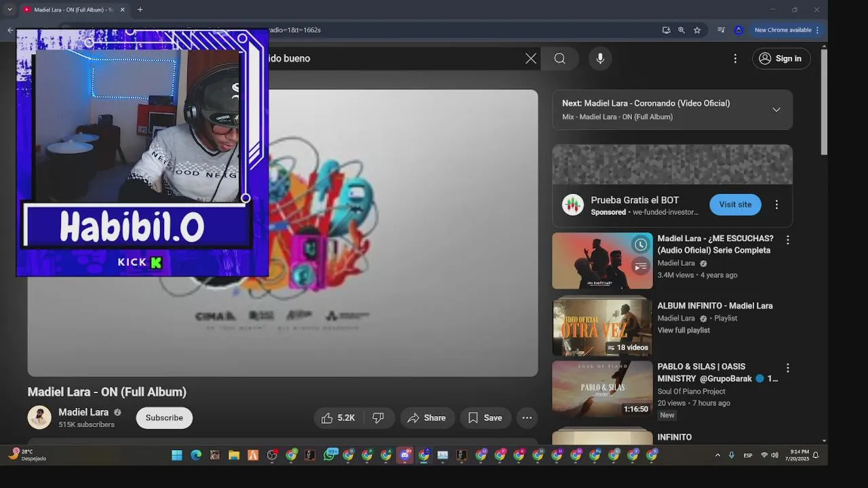Subscribe to Madiel Lara channel
The image size is (868, 488).
(164, 418)
